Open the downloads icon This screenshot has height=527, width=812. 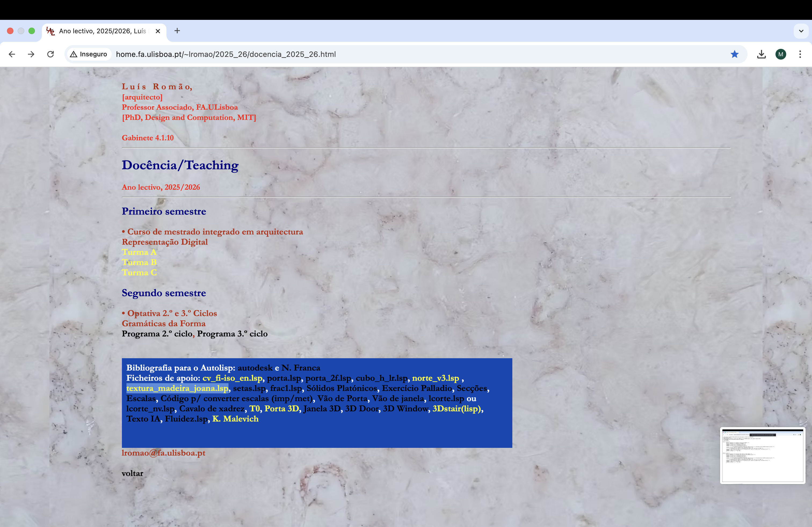click(762, 54)
